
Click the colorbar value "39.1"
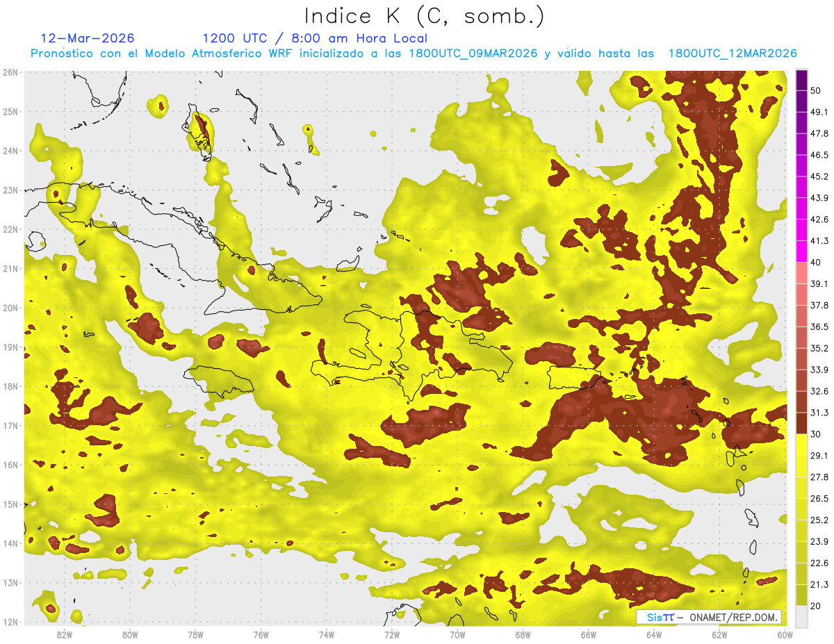(819, 283)
